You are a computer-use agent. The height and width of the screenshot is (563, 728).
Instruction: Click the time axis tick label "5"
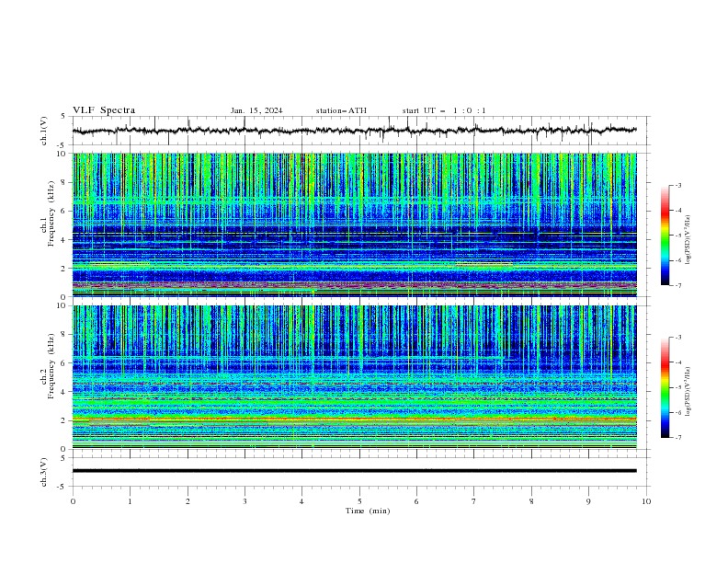tap(359, 501)
